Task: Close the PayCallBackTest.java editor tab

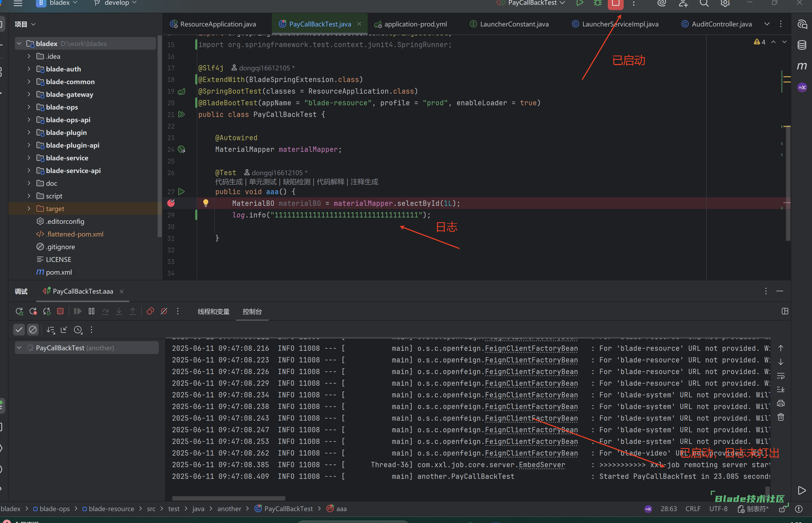Action: 359,24
